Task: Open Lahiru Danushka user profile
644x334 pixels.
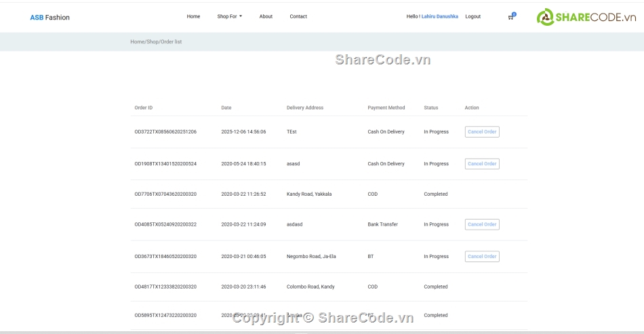Action: click(439, 16)
